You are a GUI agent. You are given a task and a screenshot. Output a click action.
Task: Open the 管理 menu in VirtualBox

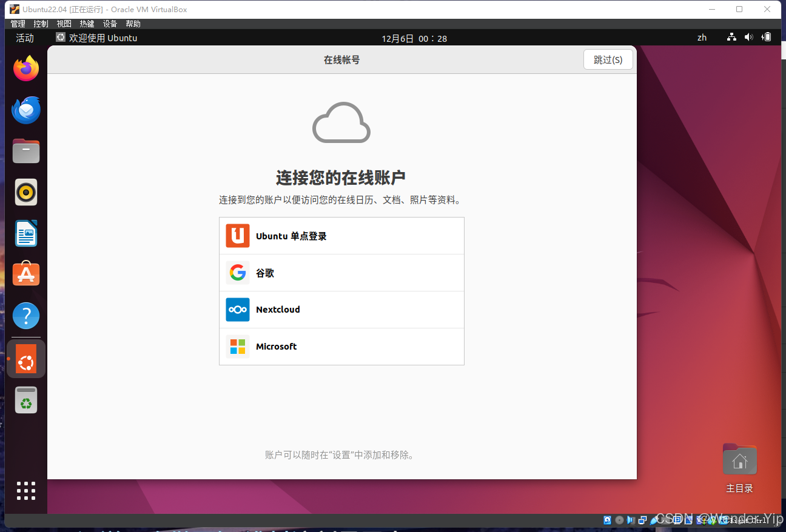pos(18,24)
